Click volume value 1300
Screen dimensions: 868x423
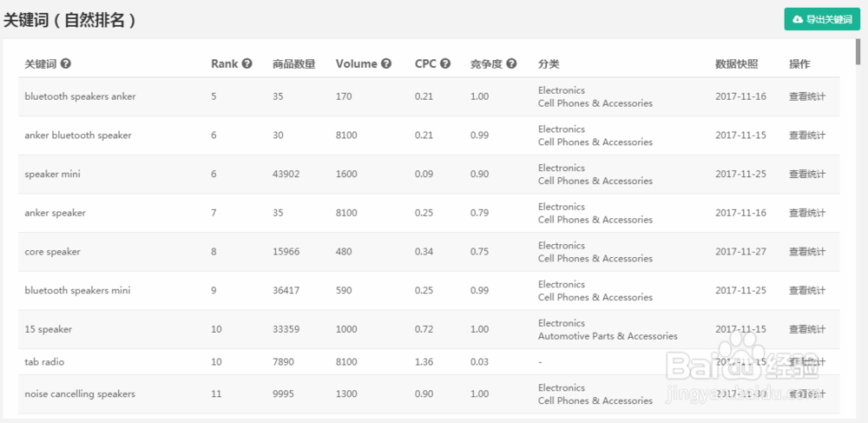point(346,393)
